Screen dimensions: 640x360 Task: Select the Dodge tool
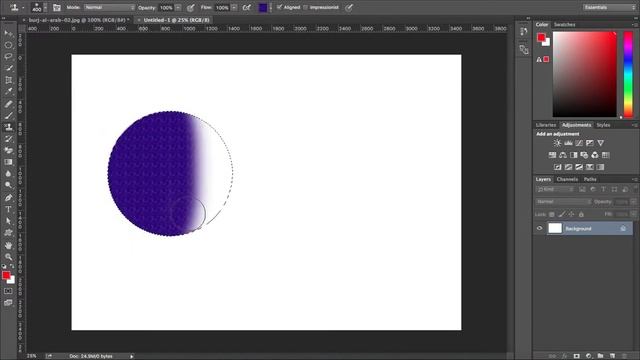[x=8, y=185]
